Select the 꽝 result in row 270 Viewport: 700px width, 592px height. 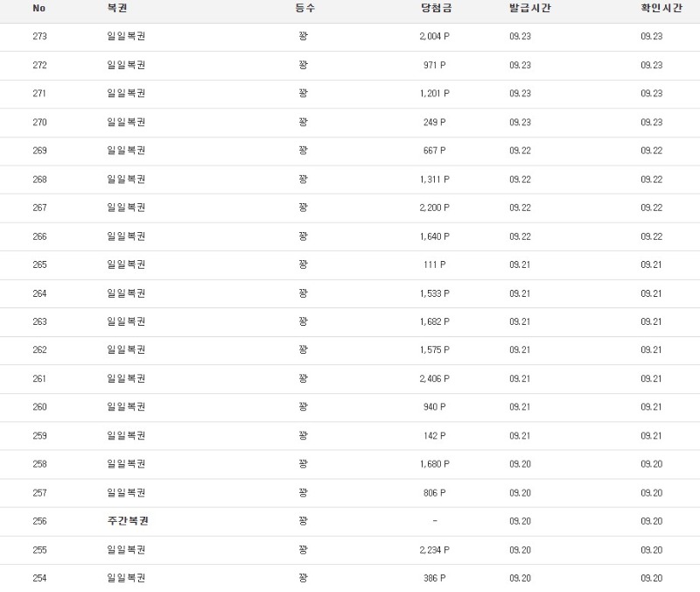(303, 122)
